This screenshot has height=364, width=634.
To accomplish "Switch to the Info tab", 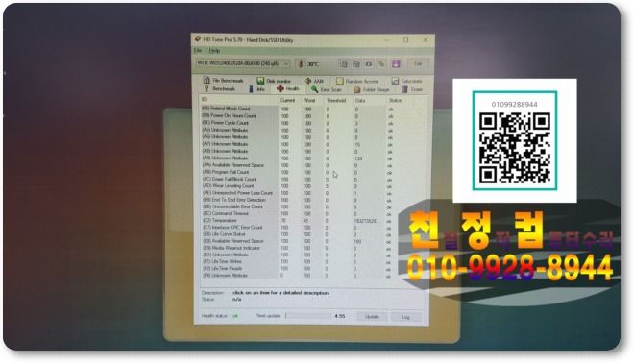I will click(x=256, y=89).
